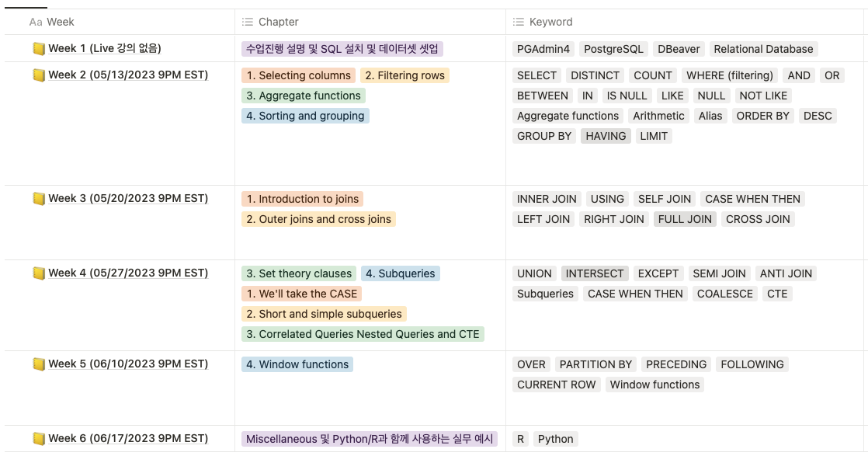The height and width of the screenshot is (456, 868).
Task: Select the '3. Set theory clauses' tag
Action: (299, 273)
